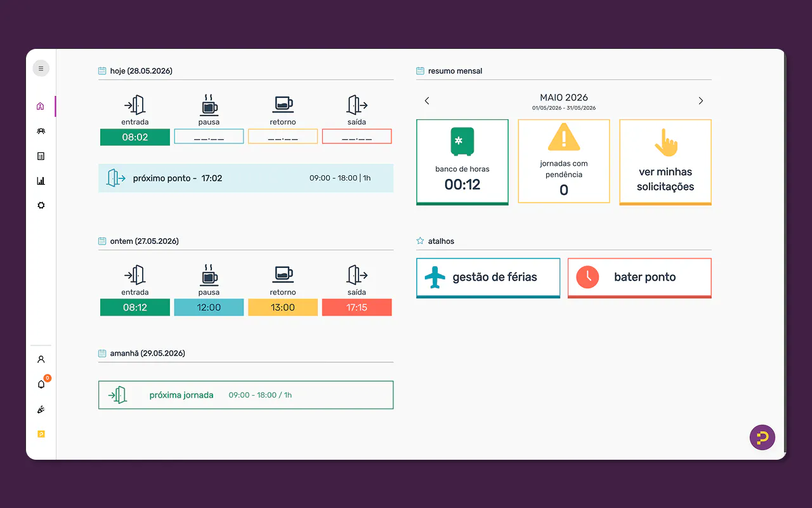Viewport: 812px width, 508px height.
Task: Click the orange clock icon in bater ponto
Action: [x=587, y=277]
